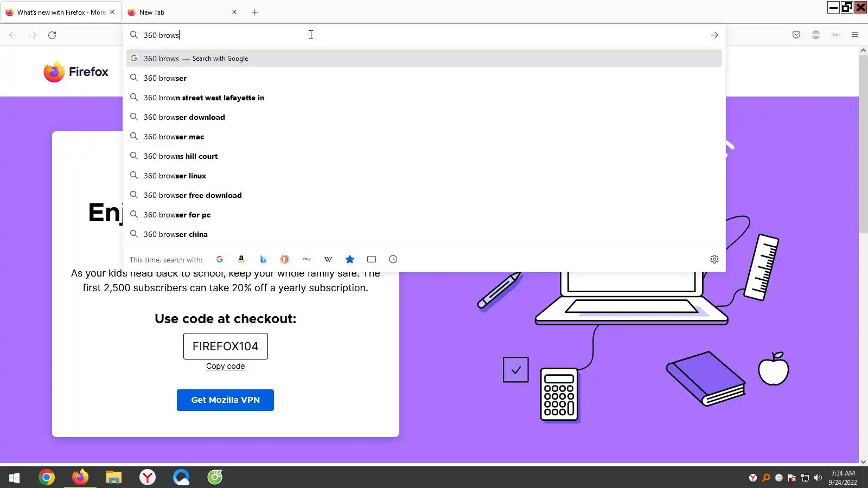Pick suggestion '360 browser download'
Viewport: 868px width, 488px height.
click(424, 117)
